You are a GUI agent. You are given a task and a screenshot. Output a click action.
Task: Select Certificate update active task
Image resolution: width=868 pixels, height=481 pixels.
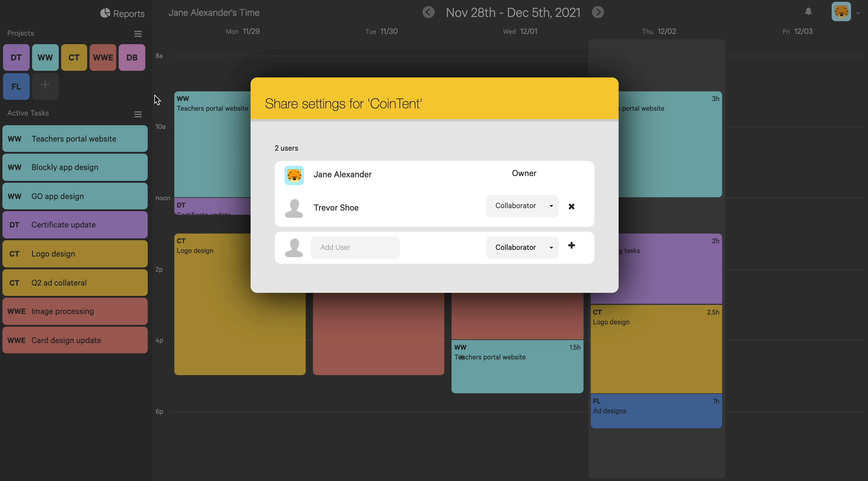[x=75, y=225]
